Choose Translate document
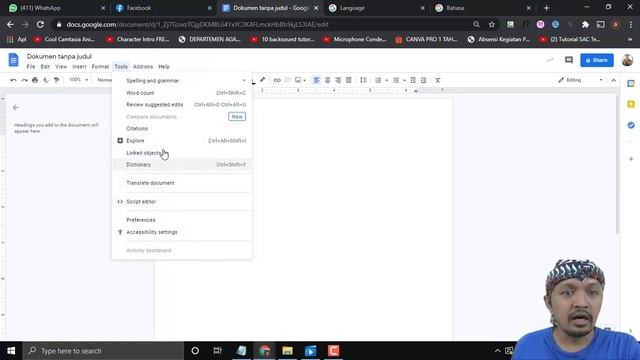 click(x=182, y=183)
